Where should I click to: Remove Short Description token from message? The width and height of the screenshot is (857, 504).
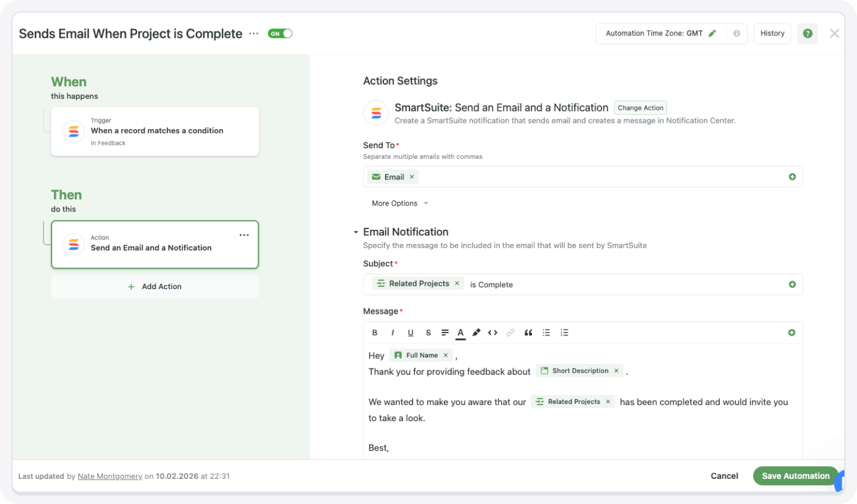coord(616,371)
